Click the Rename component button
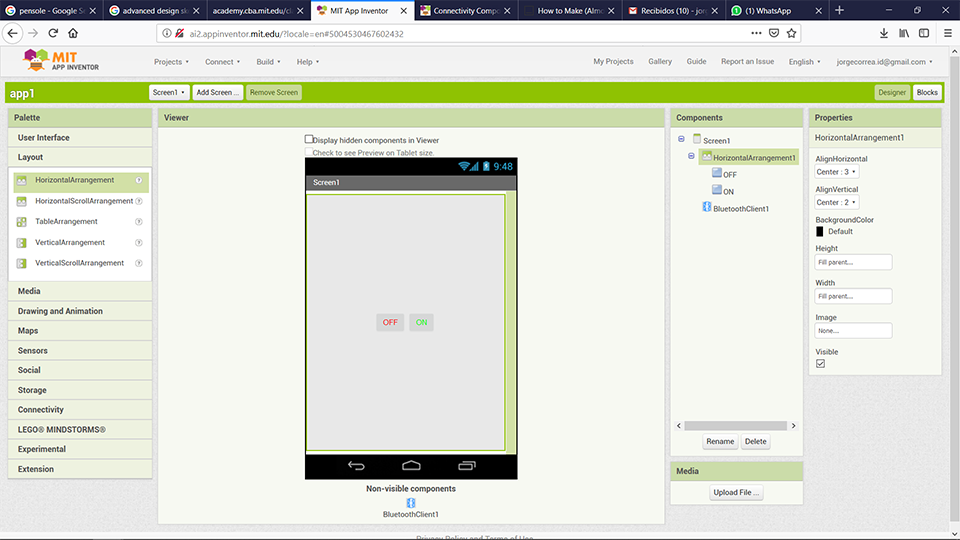 click(720, 441)
